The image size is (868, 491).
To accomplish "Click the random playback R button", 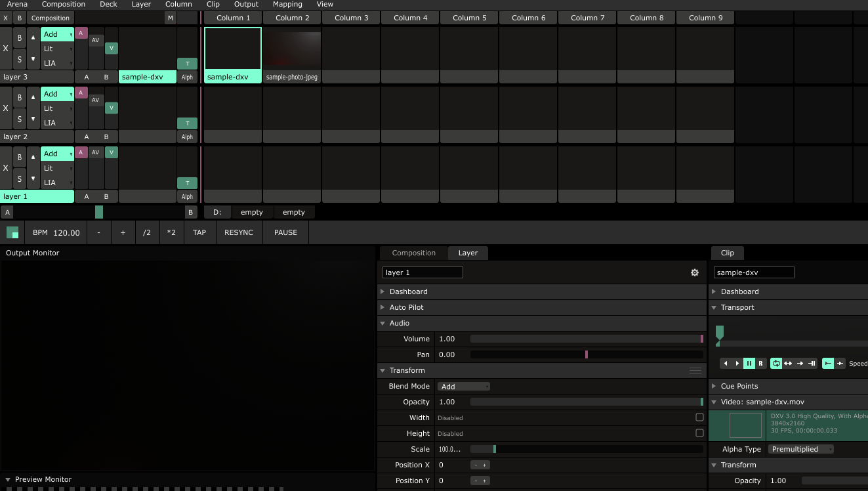I will (761, 363).
